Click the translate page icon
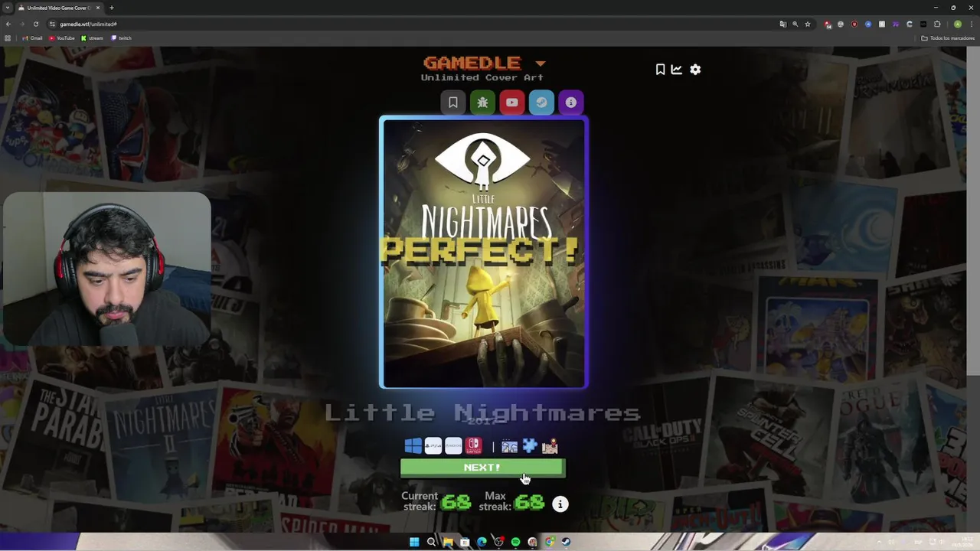Image resolution: width=980 pixels, height=551 pixels. pyautogui.click(x=782, y=24)
